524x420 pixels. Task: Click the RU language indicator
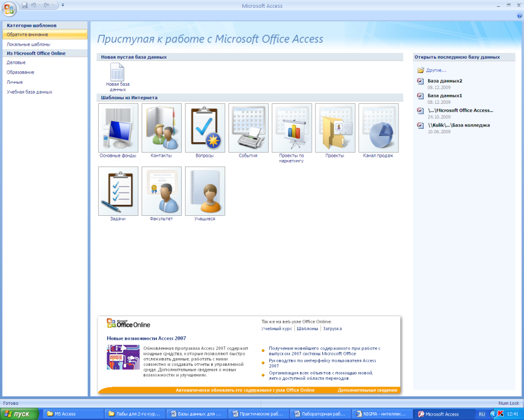click(482, 414)
